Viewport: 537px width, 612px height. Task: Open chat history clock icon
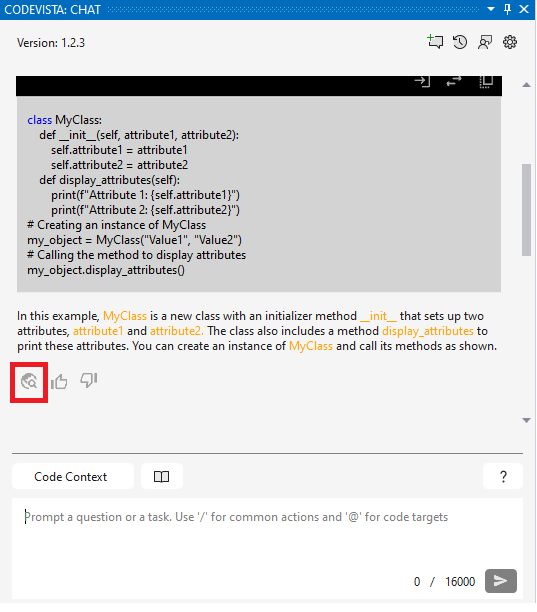(x=460, y=42)
